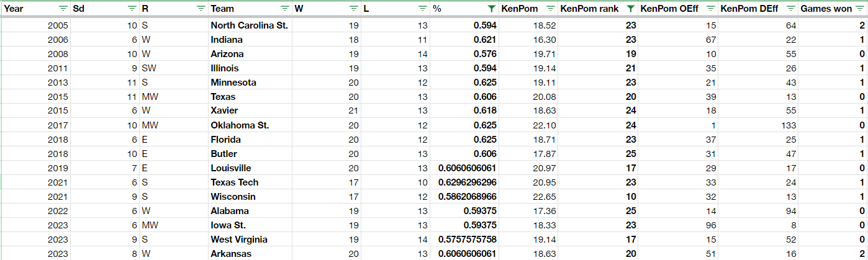Select the Texas team cell
Viewport: 868px width, 260px height.
click(x=250, y=97)
